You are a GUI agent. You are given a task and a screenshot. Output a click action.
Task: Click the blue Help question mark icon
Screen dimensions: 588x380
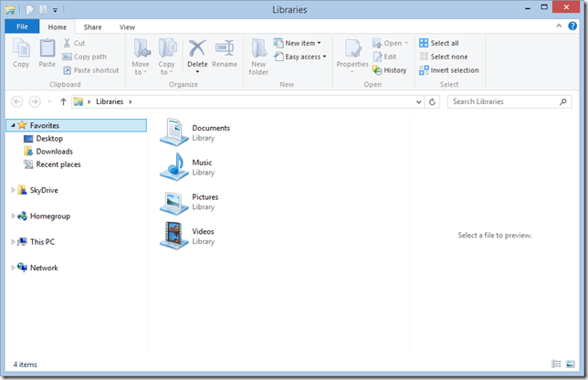(x=572, y=26)
